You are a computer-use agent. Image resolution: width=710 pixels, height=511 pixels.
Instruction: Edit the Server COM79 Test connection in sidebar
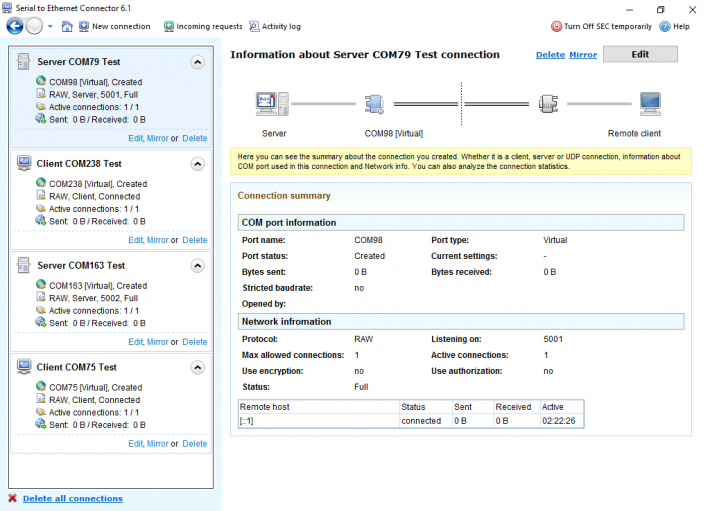135,138
